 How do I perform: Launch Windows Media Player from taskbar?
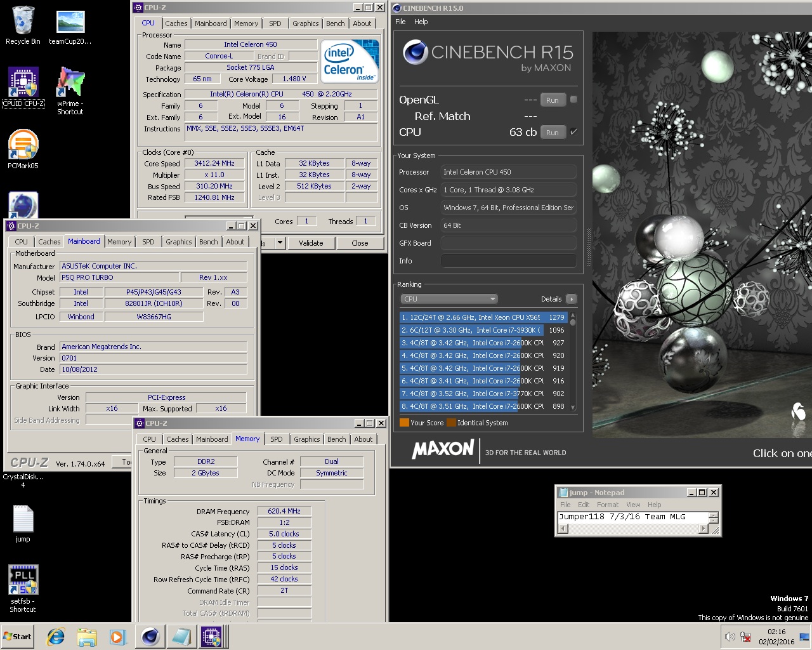pos(118,636)
